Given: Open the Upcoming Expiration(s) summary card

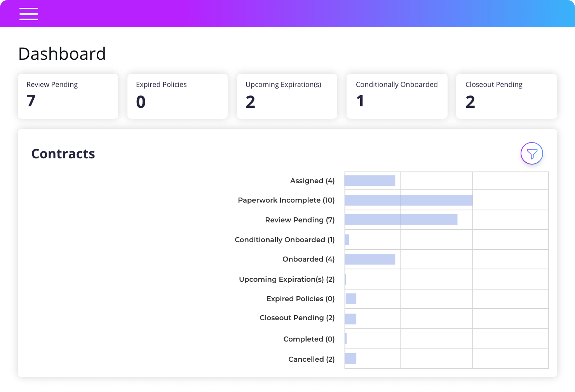Looking at the screenshot, I should tap(287, 96).
